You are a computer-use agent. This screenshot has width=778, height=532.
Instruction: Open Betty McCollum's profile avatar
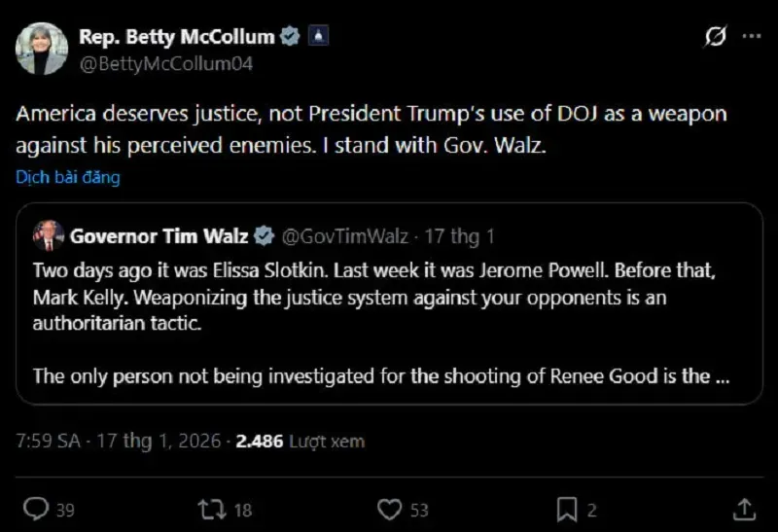[x=42, y=49]
